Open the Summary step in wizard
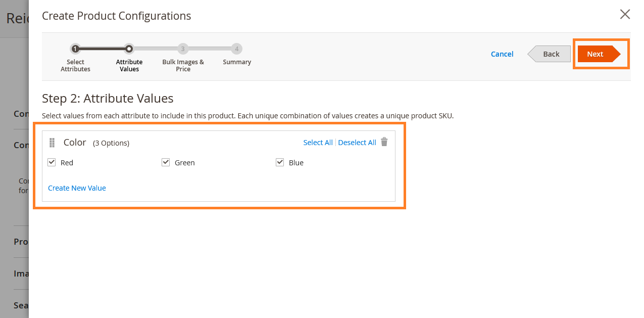 (236, 49)
